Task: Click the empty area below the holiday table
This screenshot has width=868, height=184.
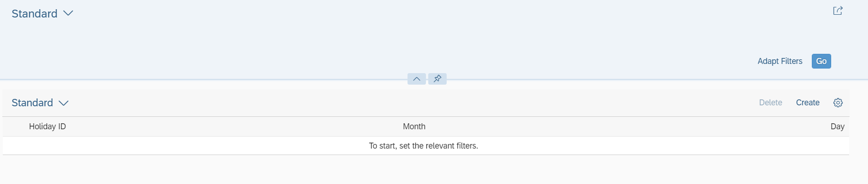Action: [425, 170]
